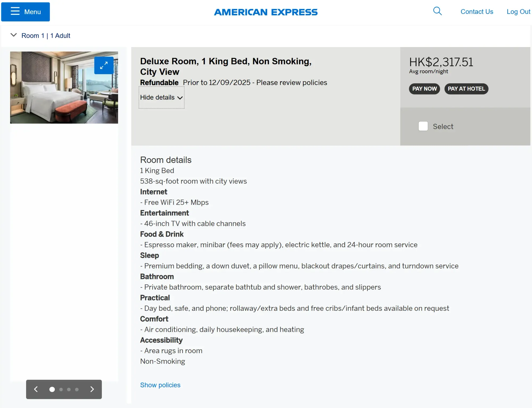The image size is (532, 408).
Task: Expand the Show policies link
Action: point(160,385)
